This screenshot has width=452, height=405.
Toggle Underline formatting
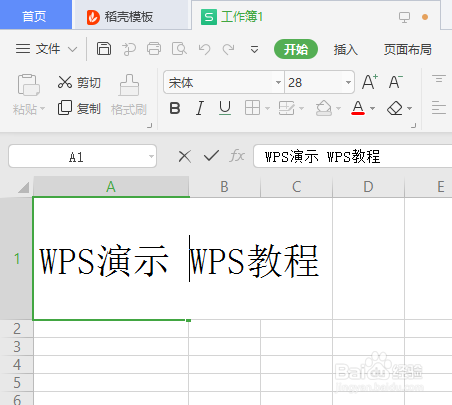pyautogui.click(x=225, y=108)
